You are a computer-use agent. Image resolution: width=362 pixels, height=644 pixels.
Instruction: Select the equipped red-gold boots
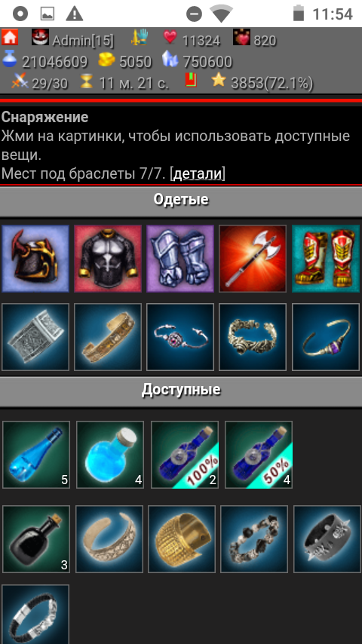326,259
